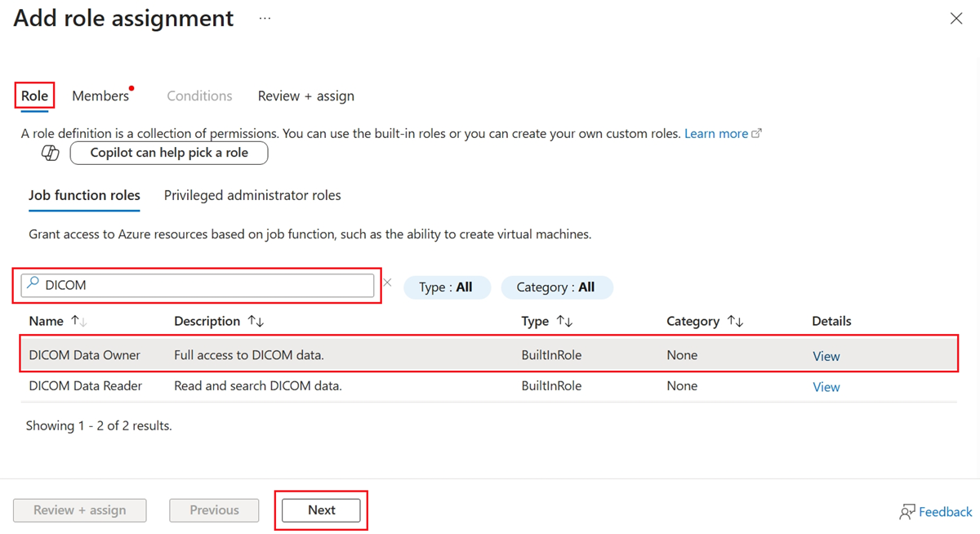
Task: Clear the DICOM search text
Action: [387, 283]
